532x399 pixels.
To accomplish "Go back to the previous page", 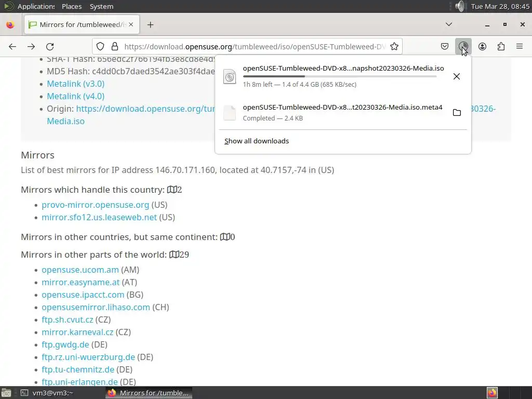I will click(x=12, y=46).
